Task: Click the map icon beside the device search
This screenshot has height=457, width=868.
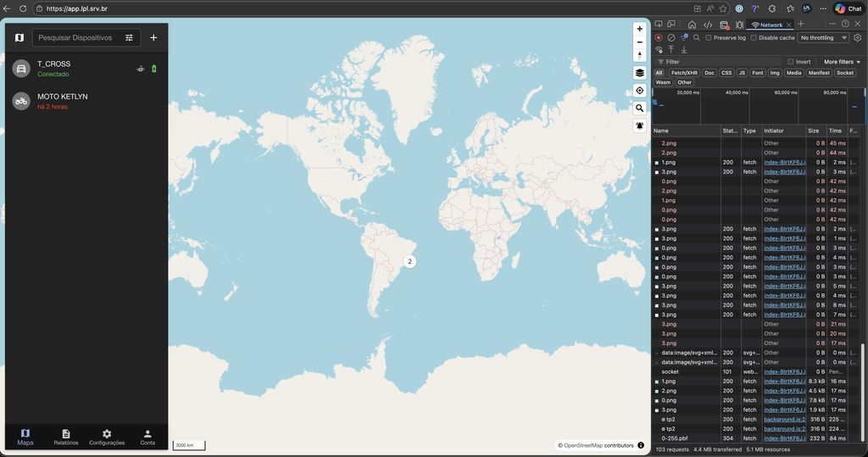Action: click(19, 37)
